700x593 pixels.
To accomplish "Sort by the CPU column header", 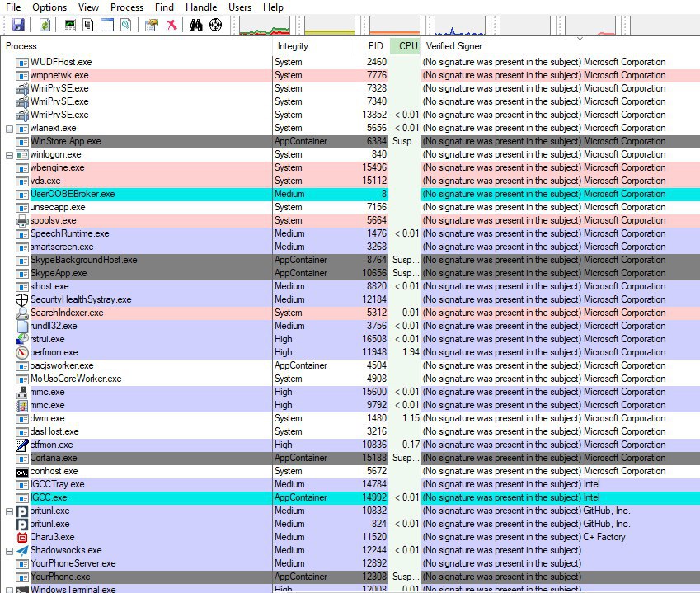I will tap(405, 46).
